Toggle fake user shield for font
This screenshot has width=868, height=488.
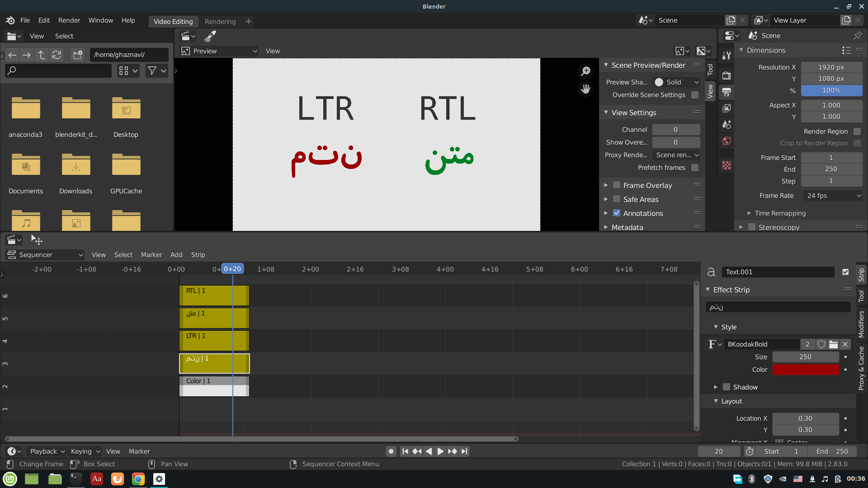821,344
